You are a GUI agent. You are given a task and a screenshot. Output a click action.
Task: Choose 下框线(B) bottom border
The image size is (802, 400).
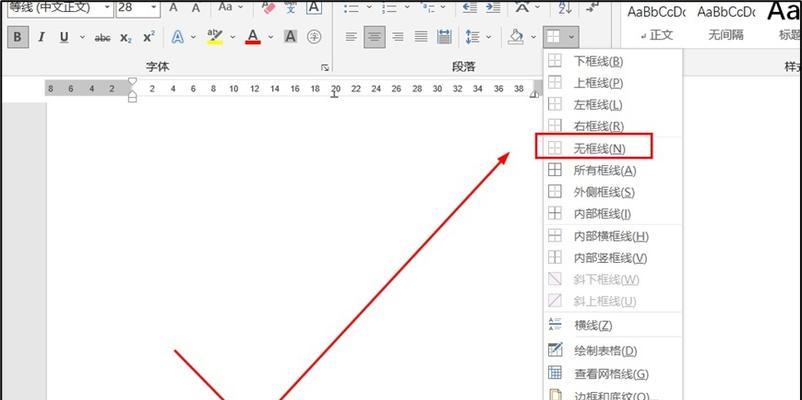(x=612, y=61)
